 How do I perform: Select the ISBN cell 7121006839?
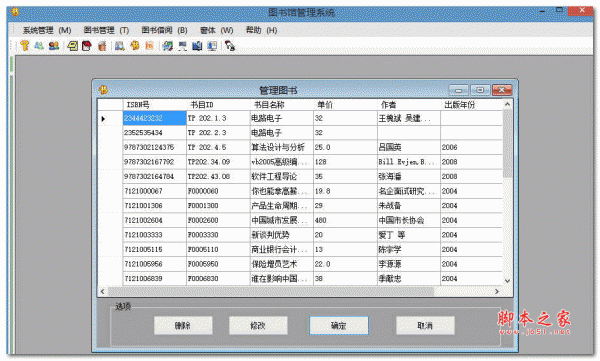(x=155, y=278)
